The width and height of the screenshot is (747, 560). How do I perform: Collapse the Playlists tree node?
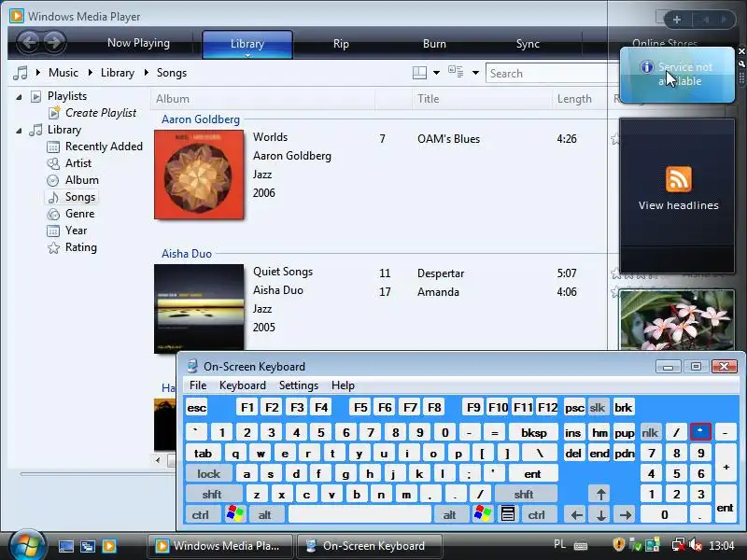coord(19,97)
